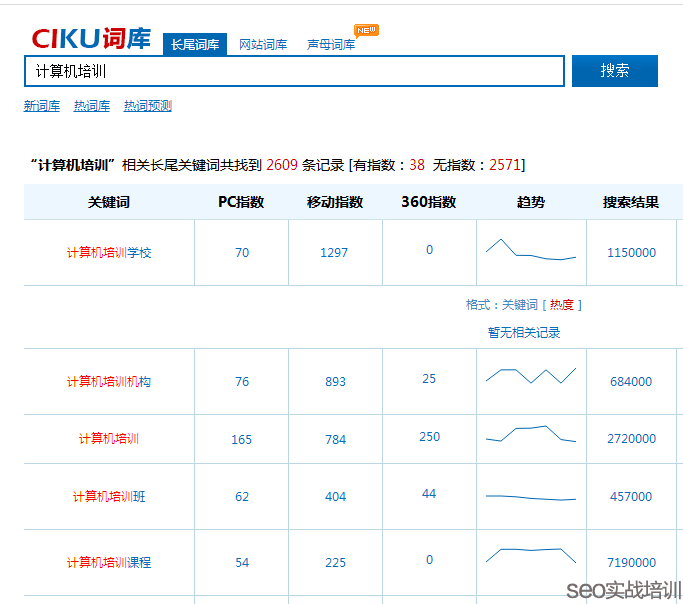Viewport: 683px width, 604px height.
Task: Go to the 热词预测 link
Action: 148,106
